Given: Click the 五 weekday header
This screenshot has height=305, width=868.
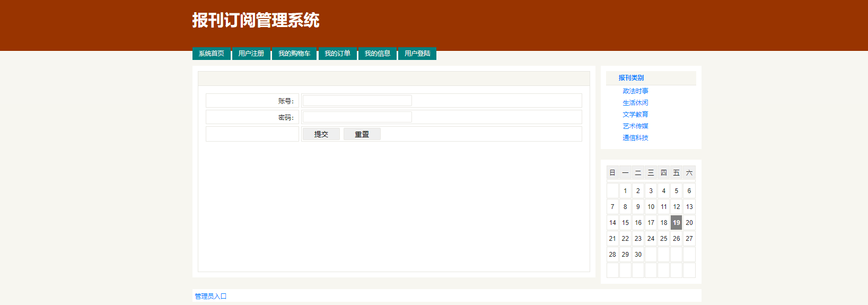Looking at the screenshot, I should coord(677,173).
